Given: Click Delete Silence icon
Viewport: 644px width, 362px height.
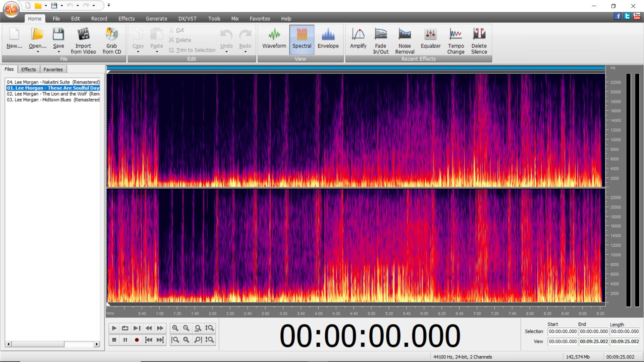Looking at the screenshot, I should pyautogui.click(x=479, y=34).
